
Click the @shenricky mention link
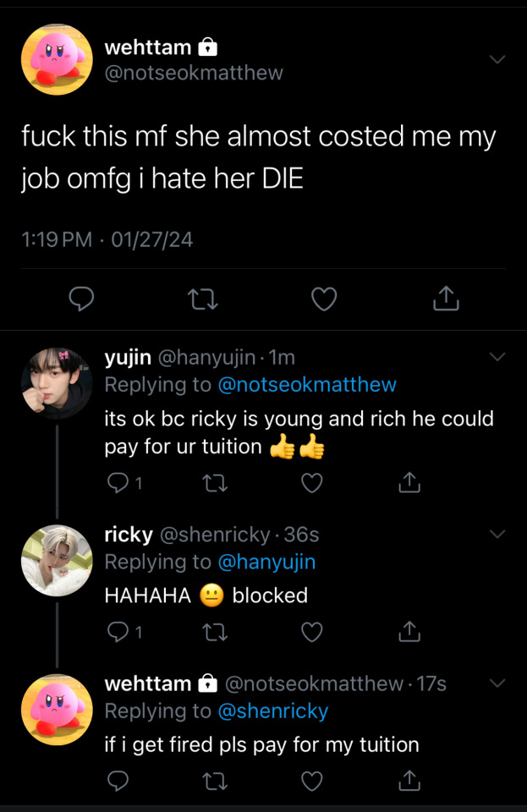272,711
